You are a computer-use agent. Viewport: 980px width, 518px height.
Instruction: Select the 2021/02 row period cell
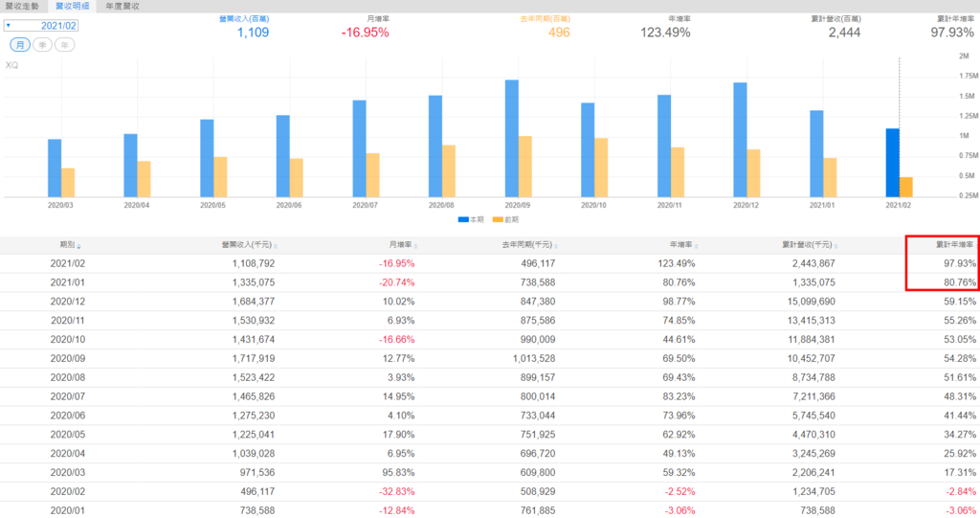pos(68,263)
